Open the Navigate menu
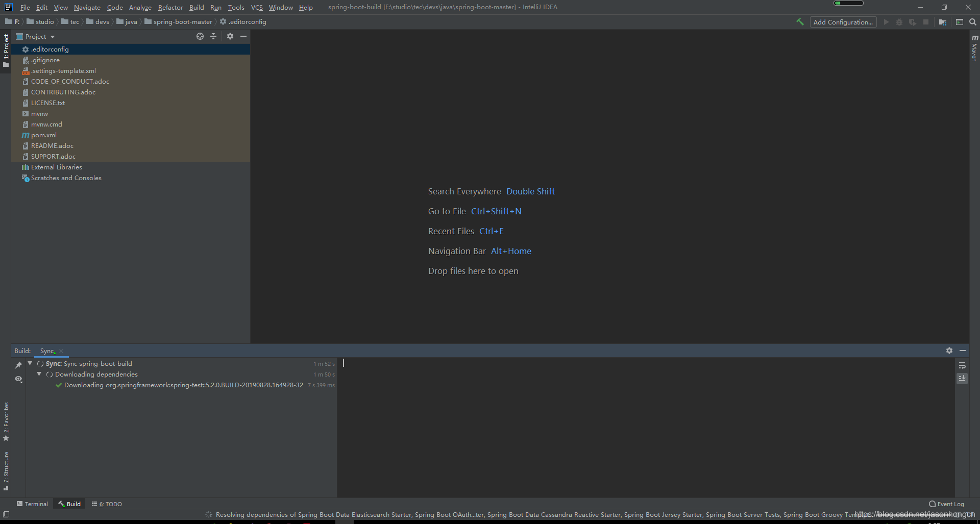This screenshot has height=524, width=980. pos(87,7)
